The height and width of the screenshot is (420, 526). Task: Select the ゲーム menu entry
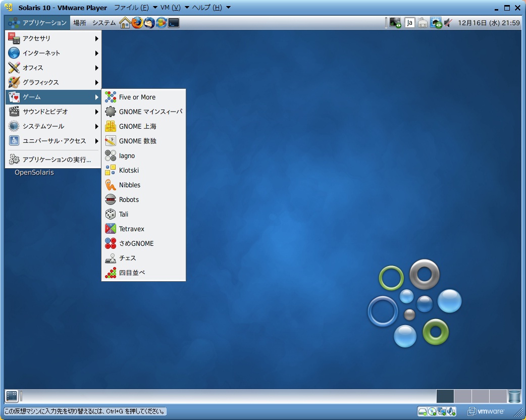[x=54, y=97]
